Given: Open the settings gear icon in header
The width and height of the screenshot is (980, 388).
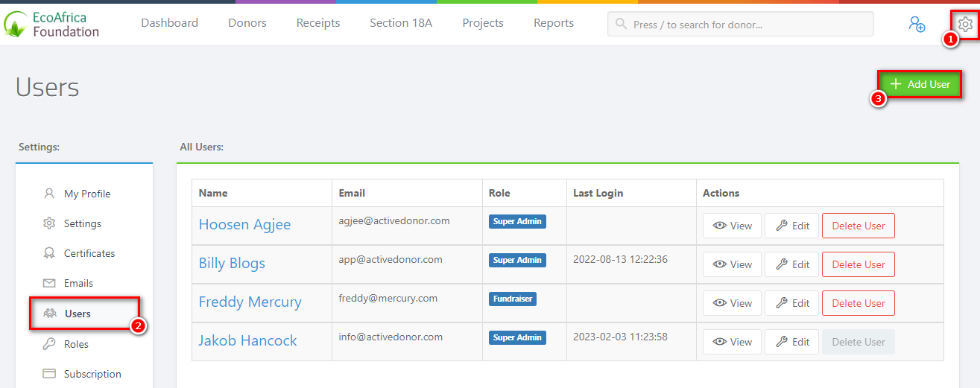Looking at the screenshot, I should [965, 24].
